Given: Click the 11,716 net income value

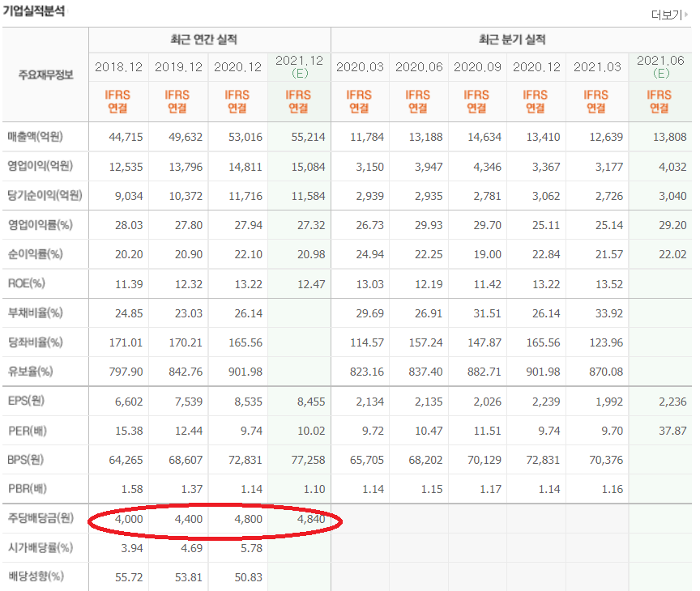Looking at the screenshot, I should point(245,196).
